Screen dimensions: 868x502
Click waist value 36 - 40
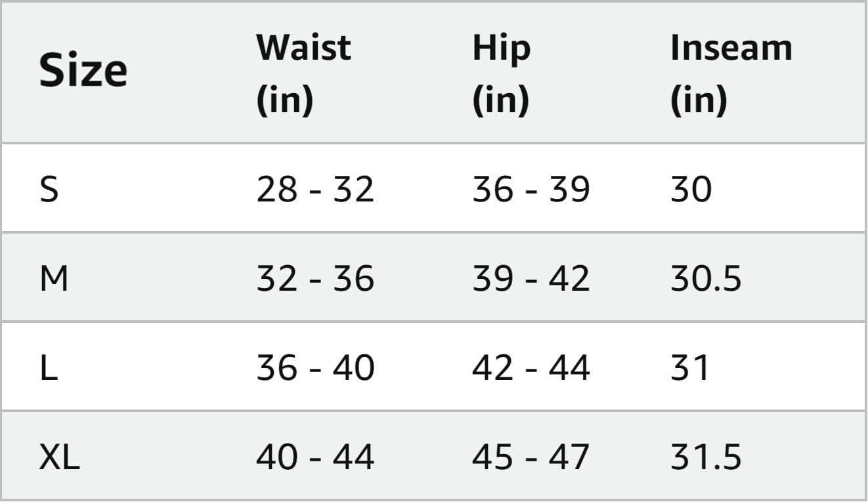pos(315,367)
